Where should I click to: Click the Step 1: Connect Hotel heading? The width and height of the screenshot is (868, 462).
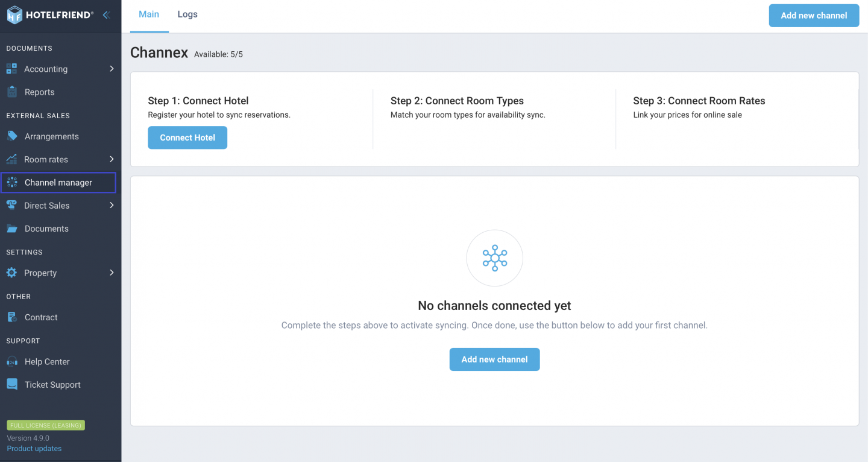point(198,101)
